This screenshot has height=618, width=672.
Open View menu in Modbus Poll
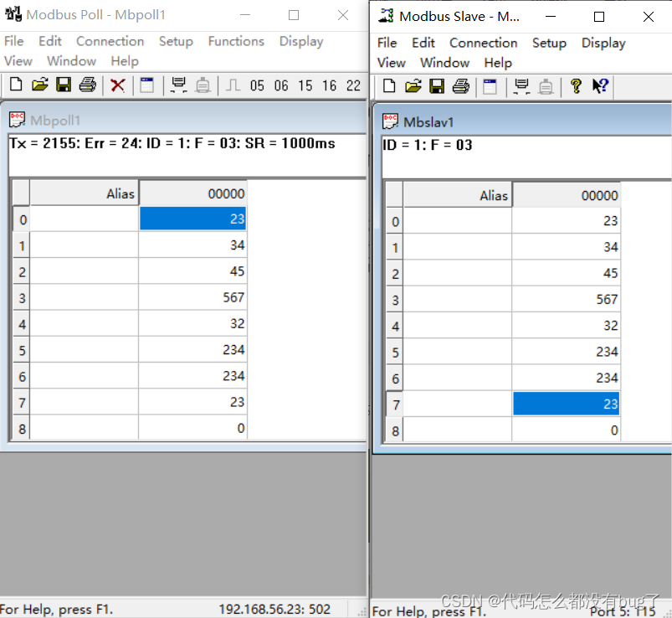18,61
